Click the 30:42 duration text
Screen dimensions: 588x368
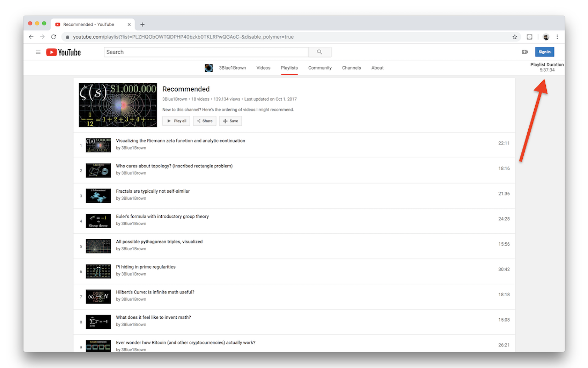(504, 270)
